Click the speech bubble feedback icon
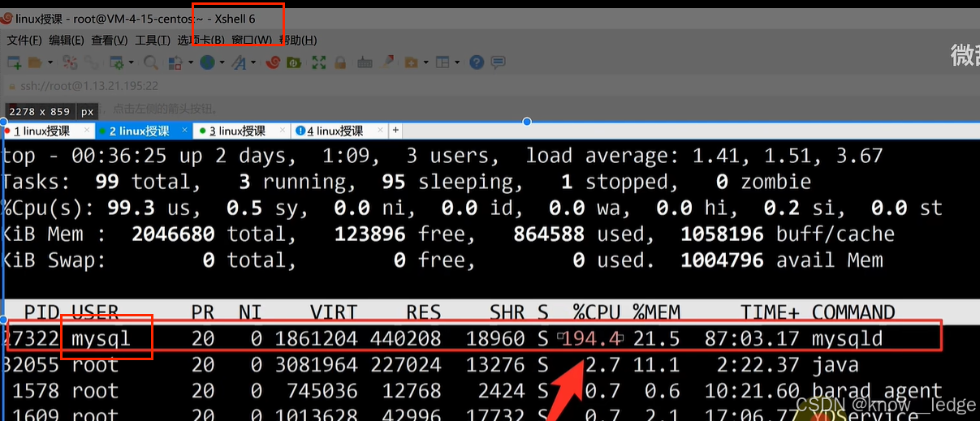Screen dimensions: 980x421 coord(498,62)
